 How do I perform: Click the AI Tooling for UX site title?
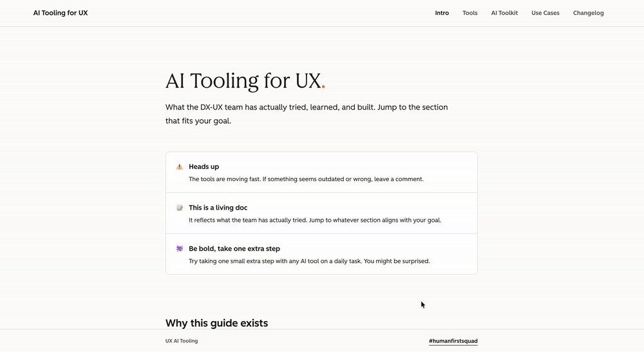[x=61, y=13]
